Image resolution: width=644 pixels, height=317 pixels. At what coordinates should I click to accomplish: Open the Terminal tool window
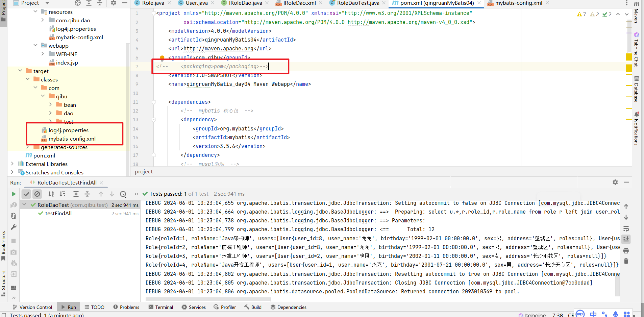click(x=161, y=307)
